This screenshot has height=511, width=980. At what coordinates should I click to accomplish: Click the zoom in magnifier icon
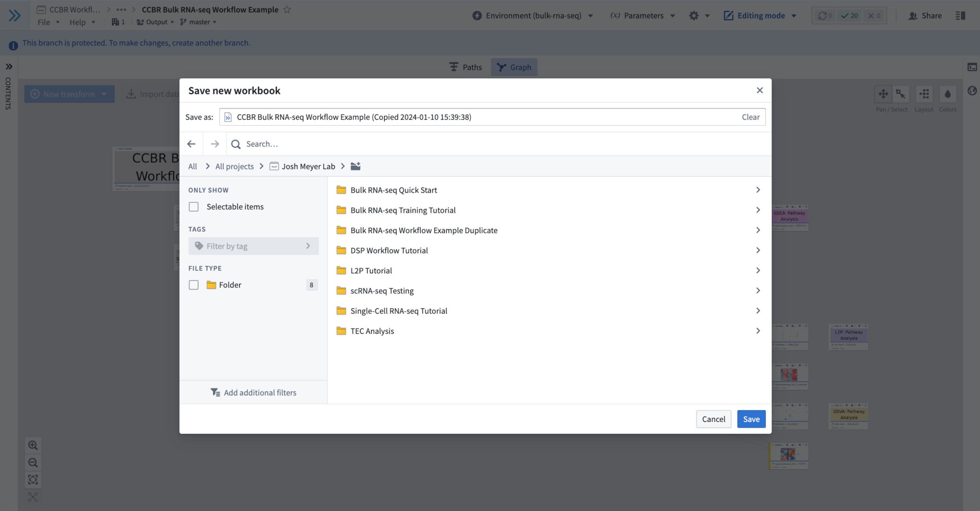(x=33, y=445)
